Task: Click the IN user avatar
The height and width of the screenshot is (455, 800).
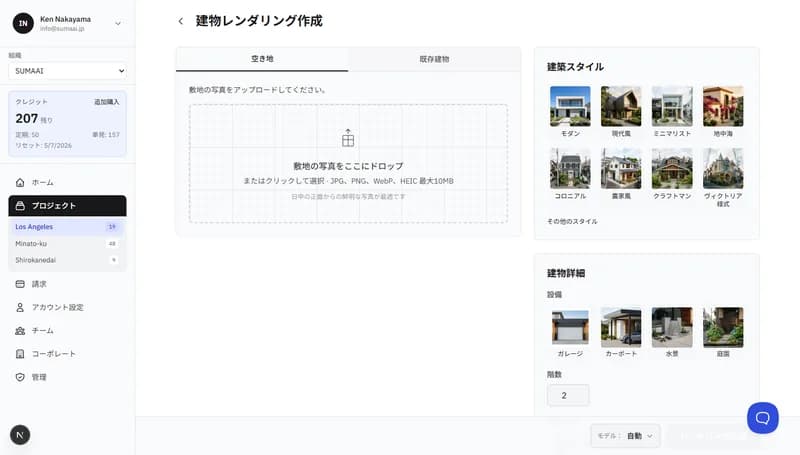Action: 23,23
